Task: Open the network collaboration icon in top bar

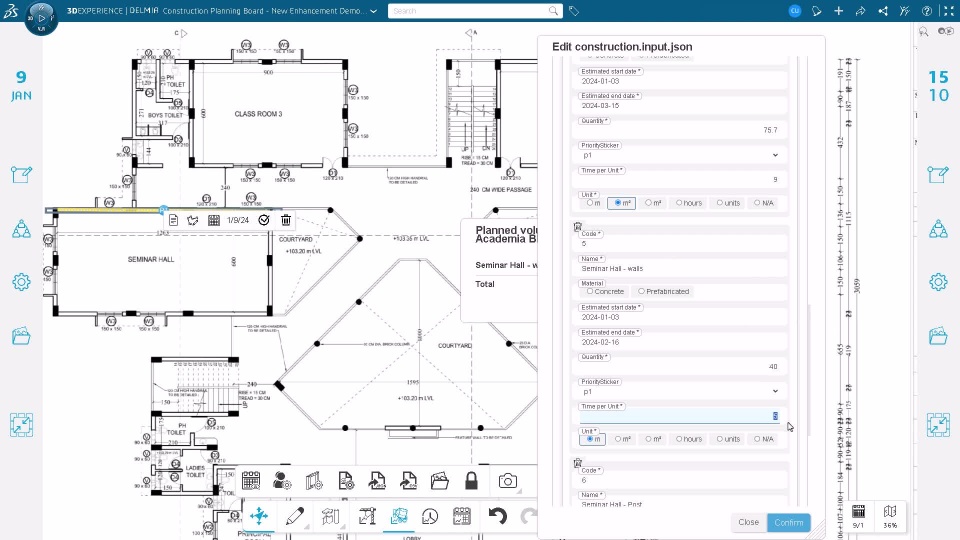Action: point(882,11)
